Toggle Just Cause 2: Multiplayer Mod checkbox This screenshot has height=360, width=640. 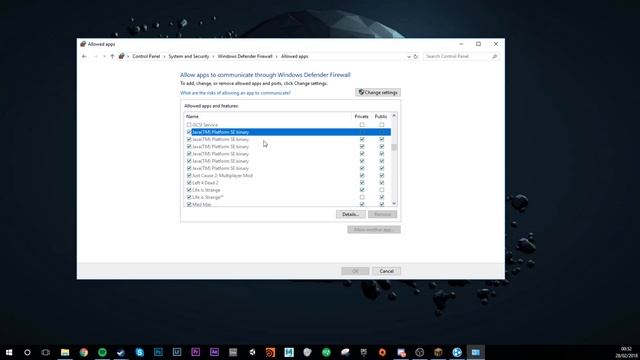pos(189,176)
